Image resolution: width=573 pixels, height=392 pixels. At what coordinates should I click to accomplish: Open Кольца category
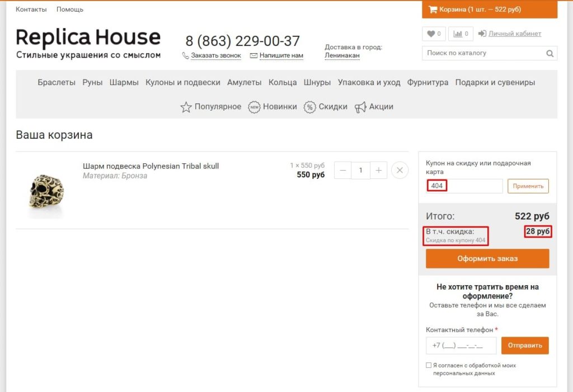(x=283, y=83)
